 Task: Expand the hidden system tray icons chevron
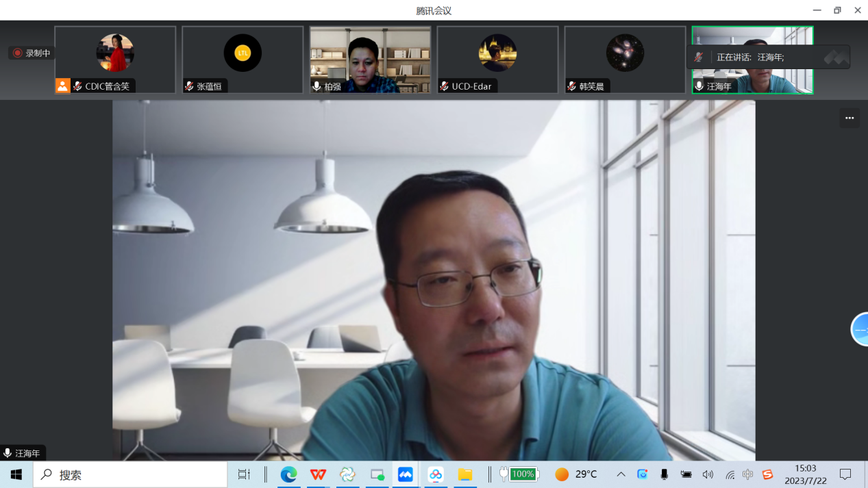621,474
